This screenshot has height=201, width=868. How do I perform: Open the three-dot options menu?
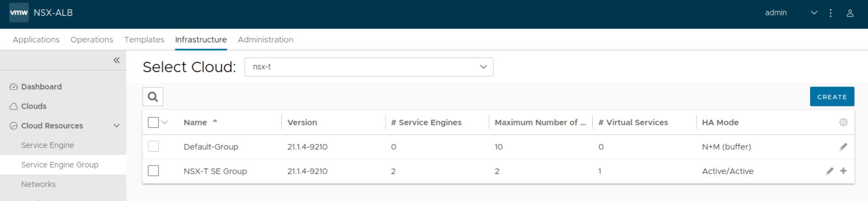(830, 13)
